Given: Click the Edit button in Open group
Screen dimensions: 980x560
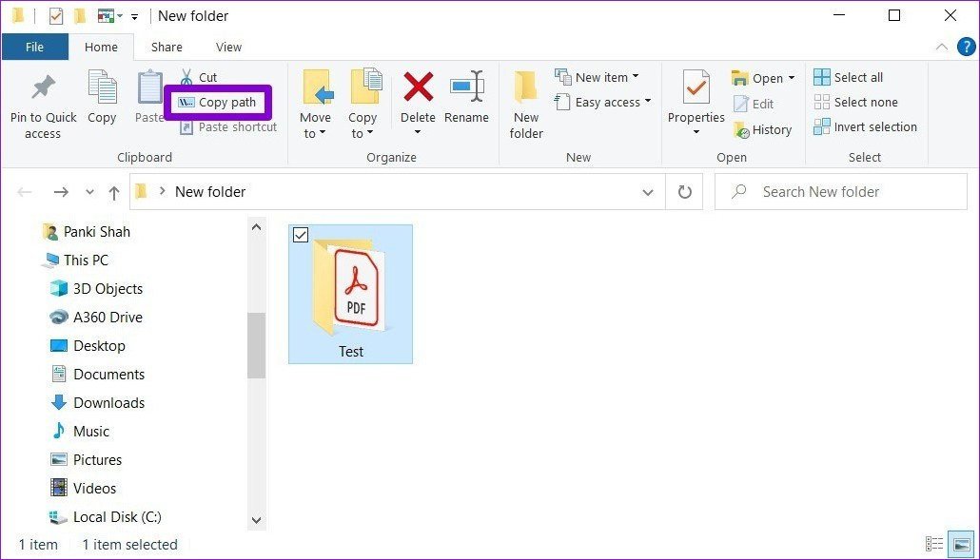Looking at the screenshot, I should (754, 105).
